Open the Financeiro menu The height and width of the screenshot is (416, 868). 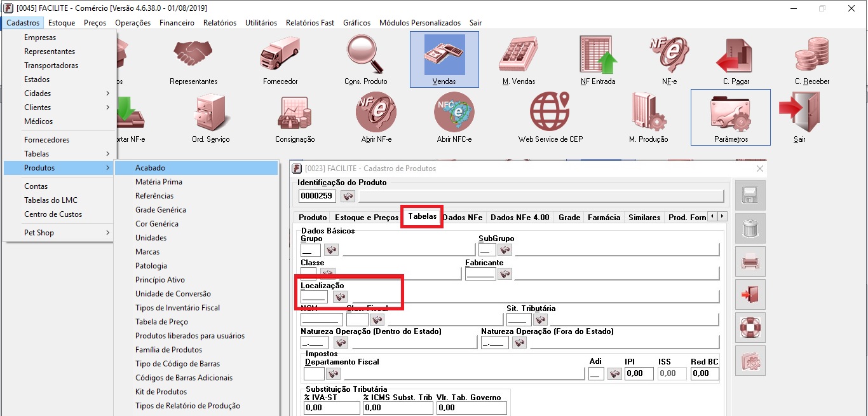pyautogui.click(x=177, y=23)
